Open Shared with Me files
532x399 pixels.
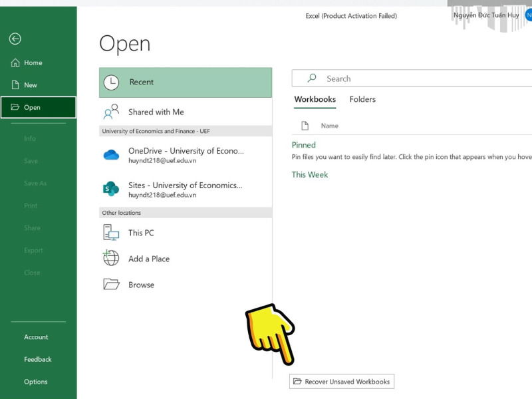pos(186,112)
